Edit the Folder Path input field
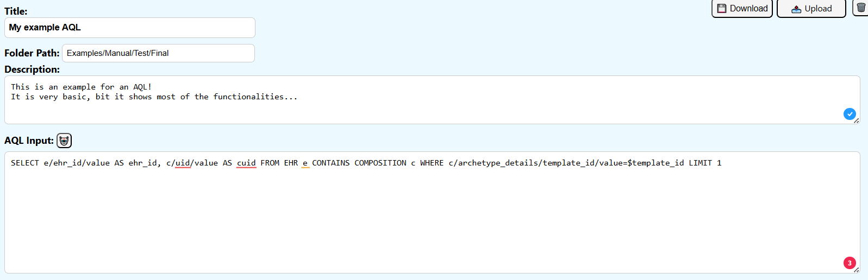 click(158, 53)
